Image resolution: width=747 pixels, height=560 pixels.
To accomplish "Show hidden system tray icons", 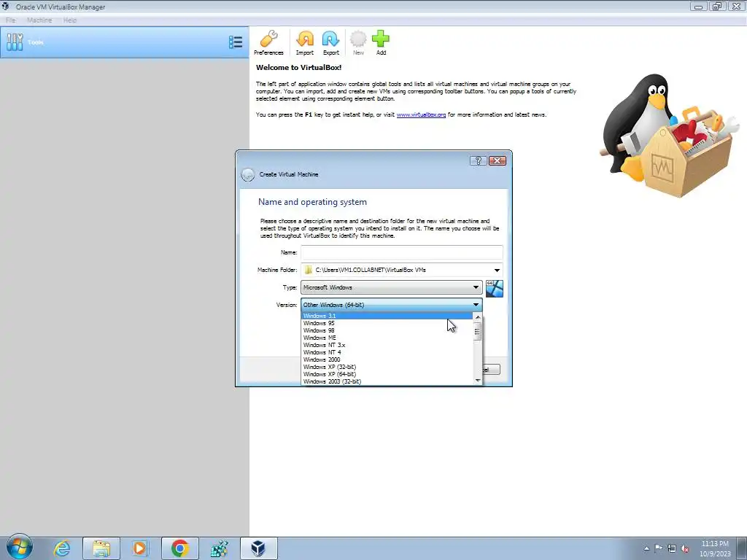I will pyautogui.click(x=646, y=548).
